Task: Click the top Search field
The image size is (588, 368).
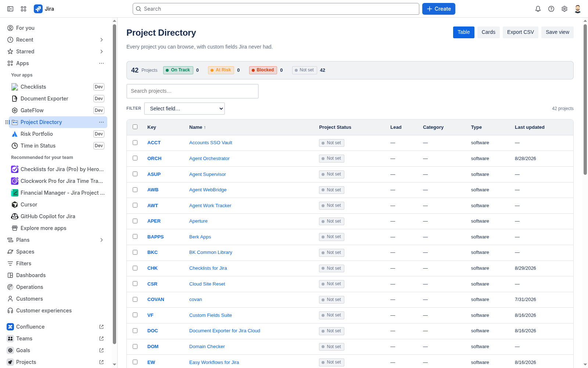Action: 276,9
